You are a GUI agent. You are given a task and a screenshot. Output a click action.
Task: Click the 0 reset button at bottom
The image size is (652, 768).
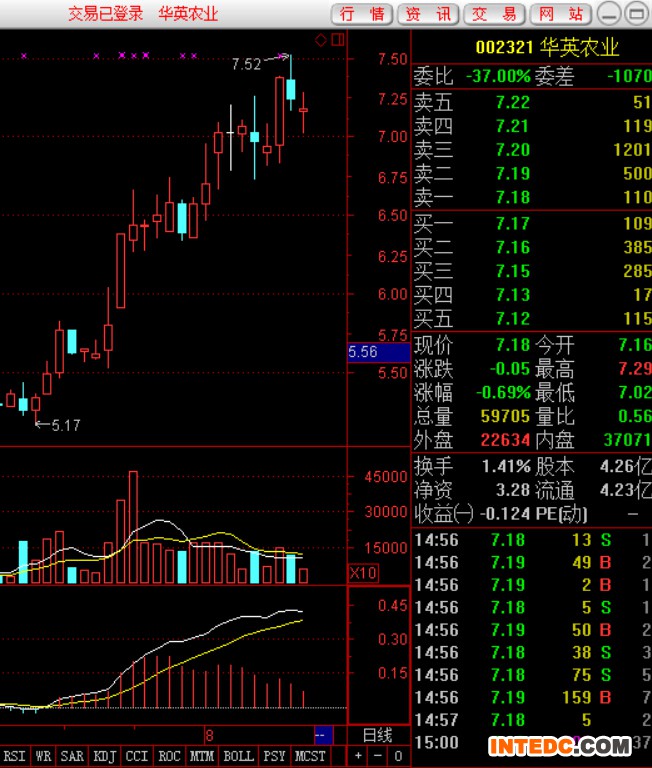[x=397, y=756]
